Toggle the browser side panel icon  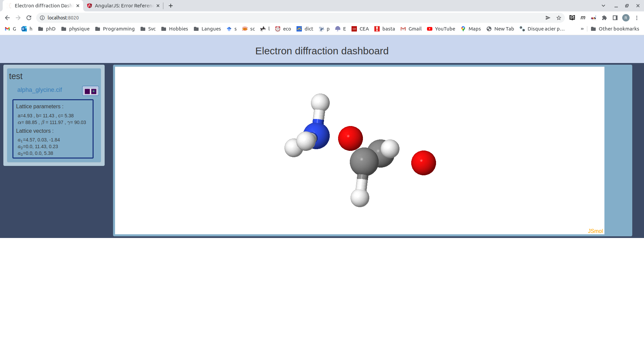point(615,18)
